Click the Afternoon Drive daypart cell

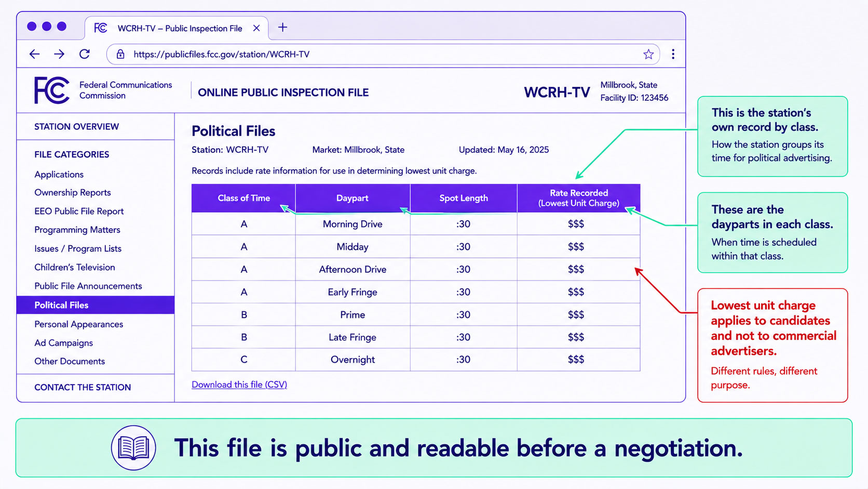coord(352,269)
